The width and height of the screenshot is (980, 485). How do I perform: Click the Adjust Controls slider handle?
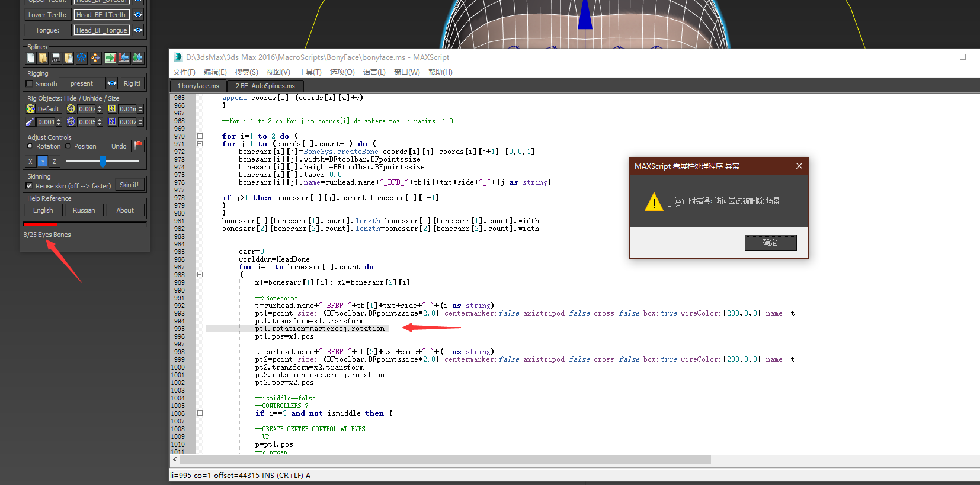tap(103, 161)
